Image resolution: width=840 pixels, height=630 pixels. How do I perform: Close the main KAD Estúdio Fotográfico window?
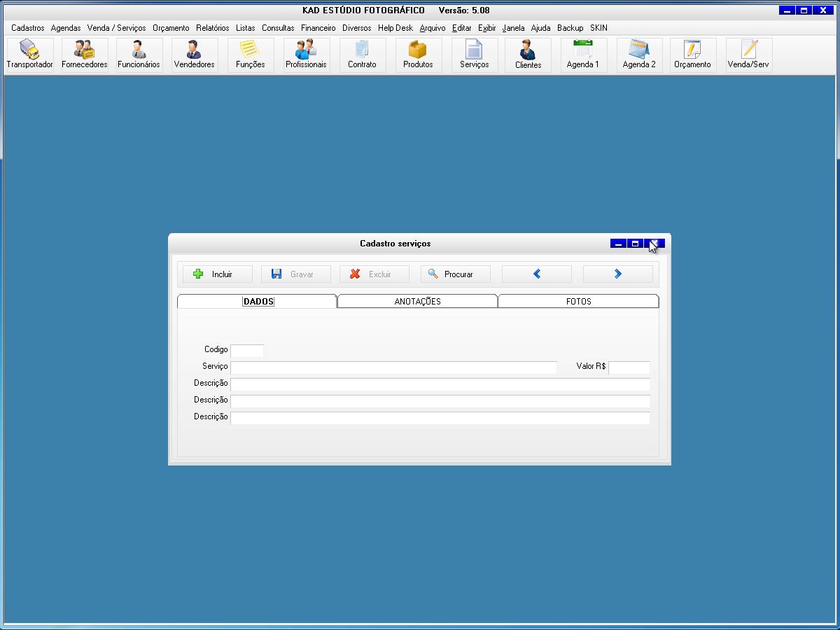(x=823, y=10)
